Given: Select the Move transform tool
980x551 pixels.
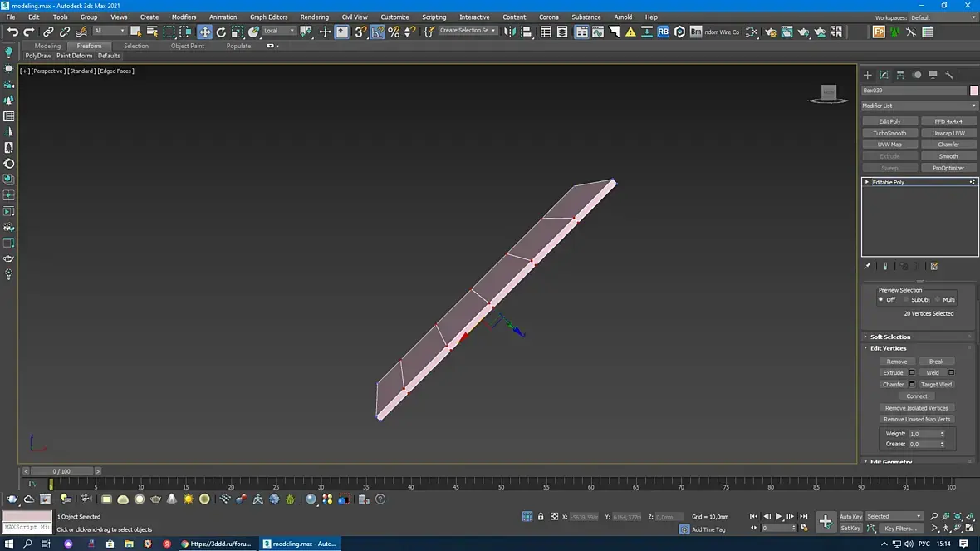Looking at the screenshot, I should [x=204, y=32].
